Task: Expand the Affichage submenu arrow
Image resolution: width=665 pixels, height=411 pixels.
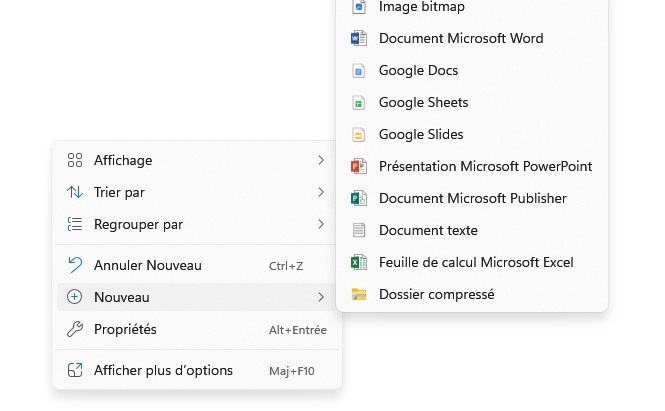Action: point(320,160)
